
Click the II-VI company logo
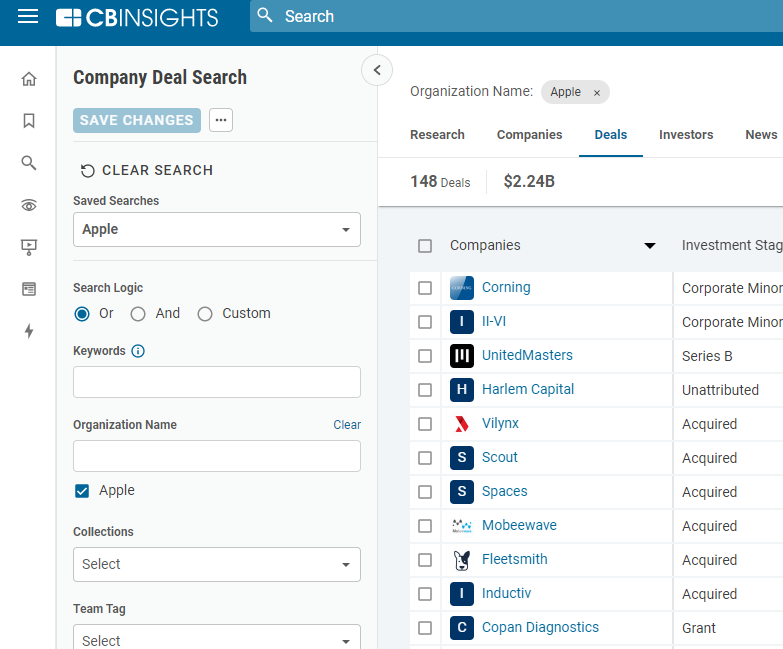tap(462, 322)
